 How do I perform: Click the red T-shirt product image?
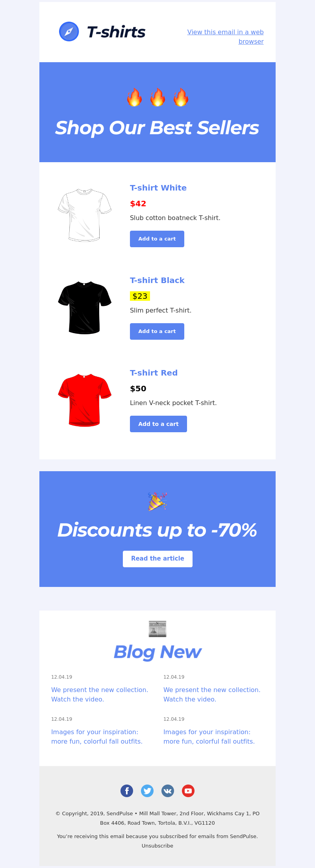(85, 400)
